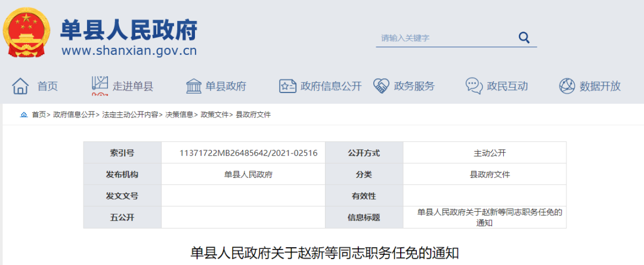This screenshot has width=644, height=265.
Task: Click the 发文文号 label cell
Action: click(122, 196)
